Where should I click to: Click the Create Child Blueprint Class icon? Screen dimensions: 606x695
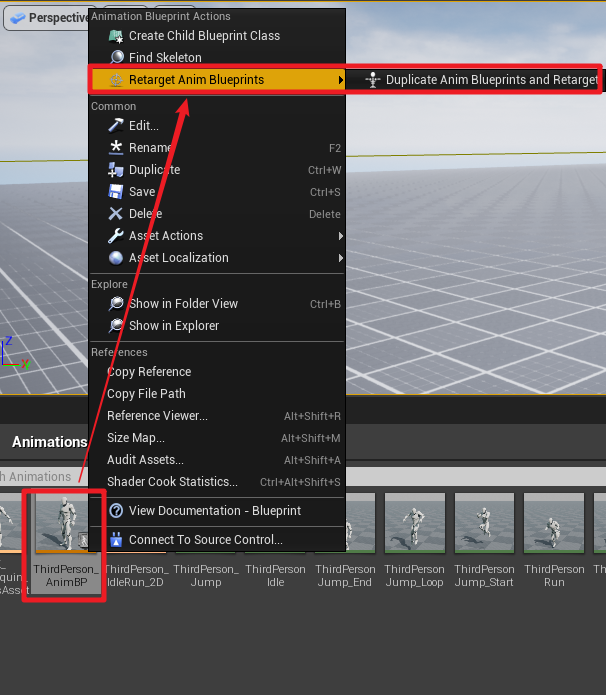[x=116, y=36]
